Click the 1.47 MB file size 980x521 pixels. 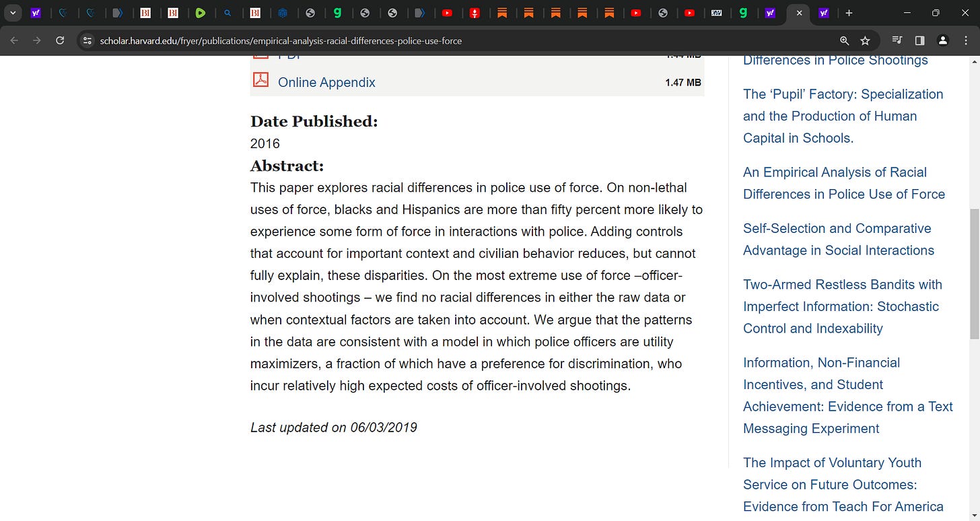(x=683, y=82)
